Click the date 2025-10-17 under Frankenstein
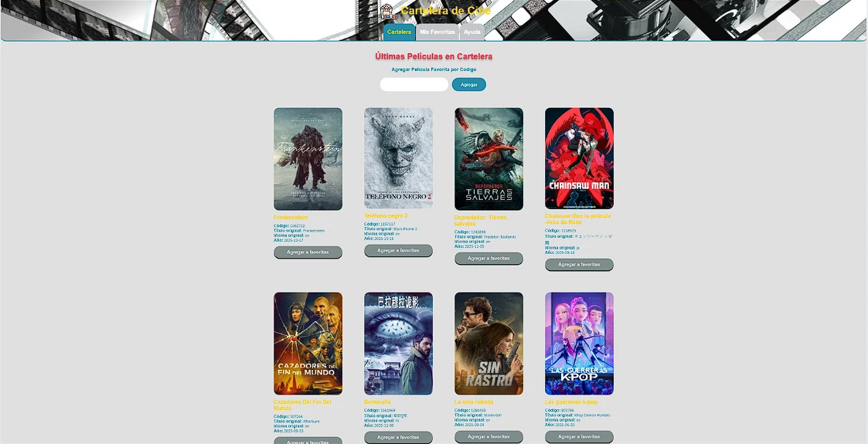This screenshot has height=444, width=868. point(294,240)
